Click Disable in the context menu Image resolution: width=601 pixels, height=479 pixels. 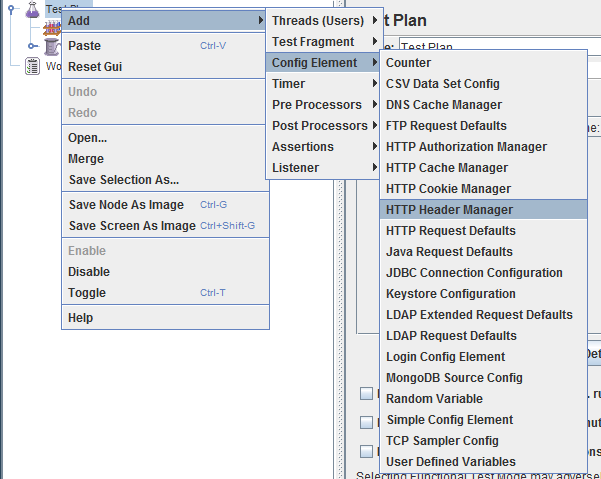[89, 272]
